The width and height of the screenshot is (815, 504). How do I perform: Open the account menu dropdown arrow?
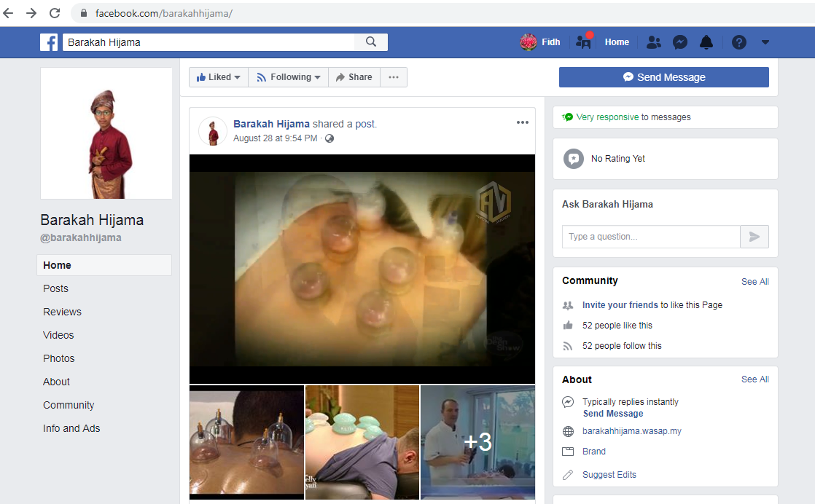coord(765,42)
